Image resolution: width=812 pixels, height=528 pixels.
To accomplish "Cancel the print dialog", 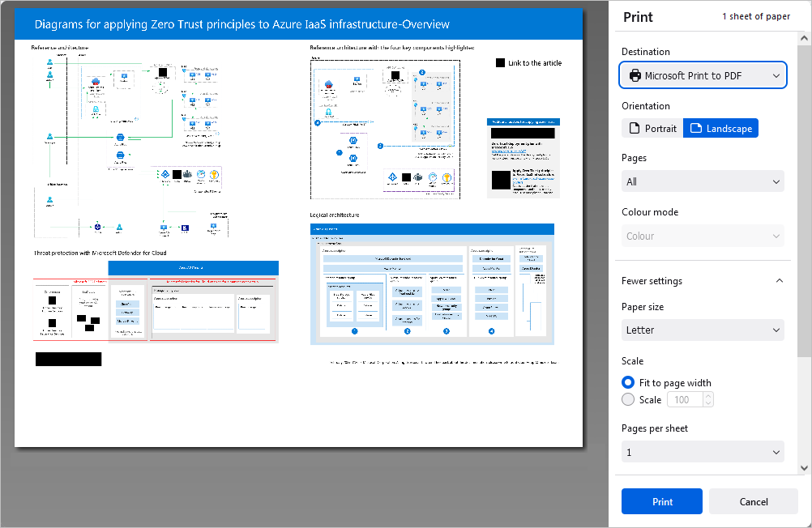I will (x=754, y=501).
